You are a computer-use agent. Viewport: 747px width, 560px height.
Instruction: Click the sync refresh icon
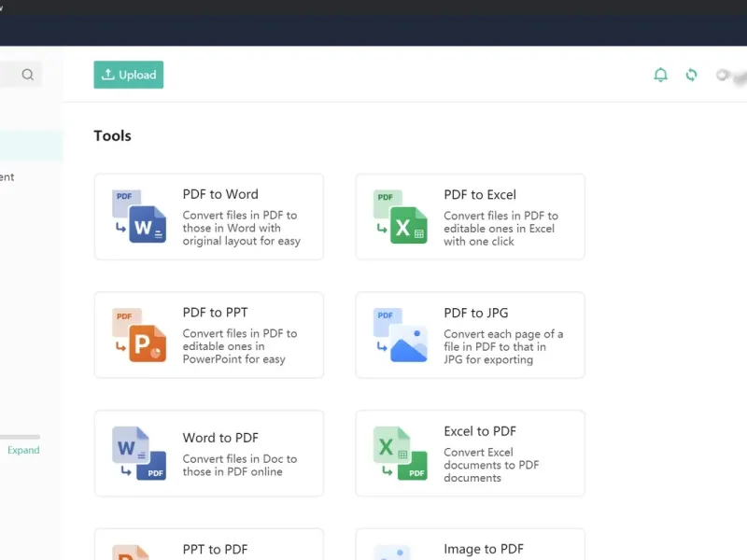(691, 75)
